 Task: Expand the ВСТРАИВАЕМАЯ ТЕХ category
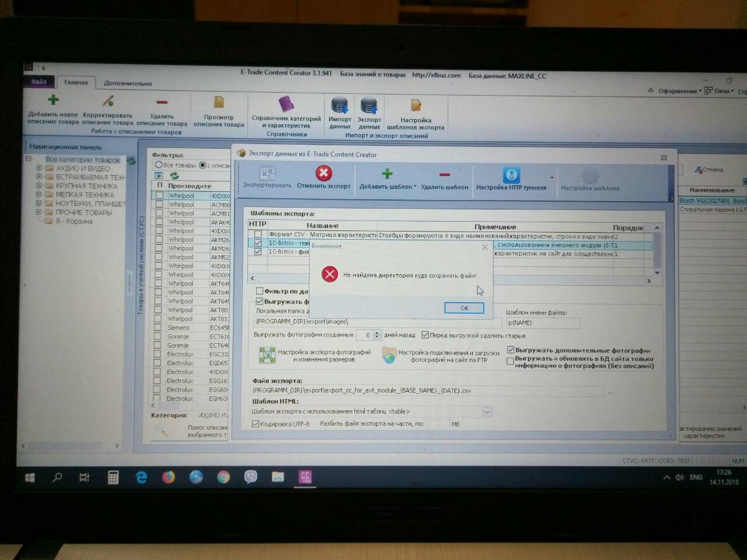pos(39,177)
